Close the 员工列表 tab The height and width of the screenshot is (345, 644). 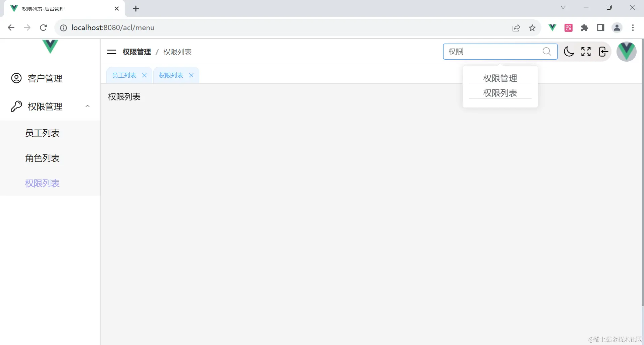144,75
